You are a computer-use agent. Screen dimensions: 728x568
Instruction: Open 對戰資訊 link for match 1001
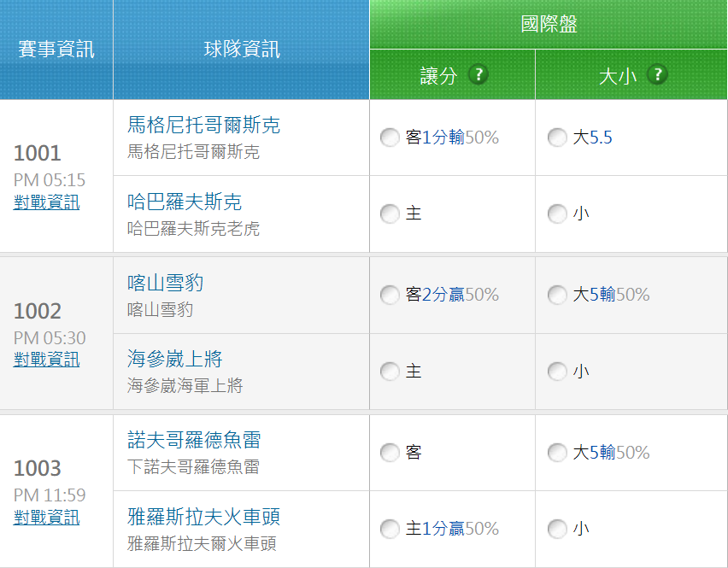point(47,202)
